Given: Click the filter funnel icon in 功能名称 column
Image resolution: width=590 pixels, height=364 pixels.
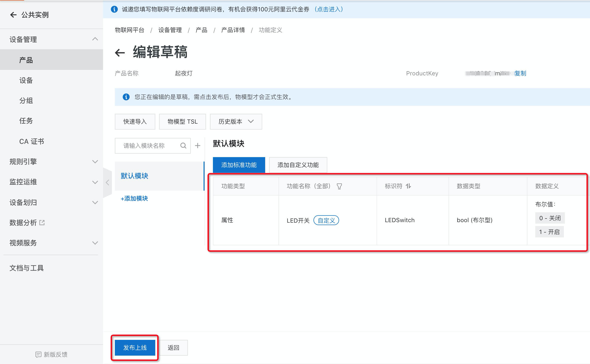Looking at the screenshot, I should 339,186.
